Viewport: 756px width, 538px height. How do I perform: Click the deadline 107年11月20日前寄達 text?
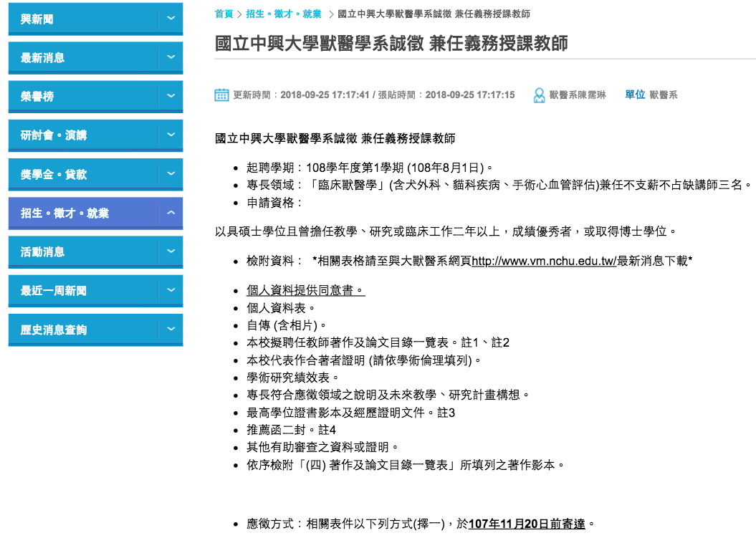coord(527,524)
